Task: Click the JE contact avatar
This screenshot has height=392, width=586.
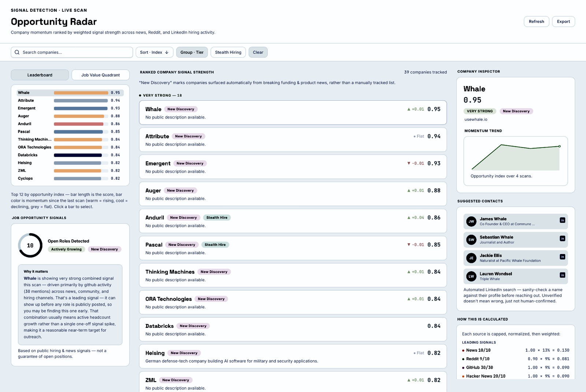Action: coord(471,258)
